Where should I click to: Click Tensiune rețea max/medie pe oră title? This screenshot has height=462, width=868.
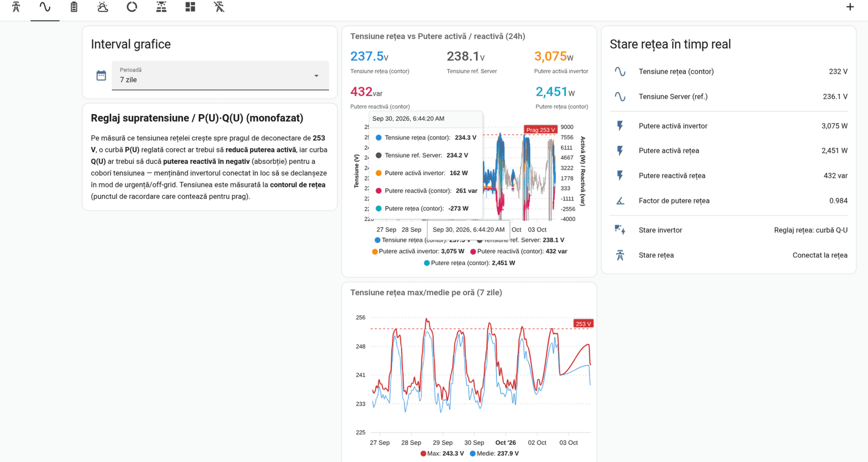point(426,292)
